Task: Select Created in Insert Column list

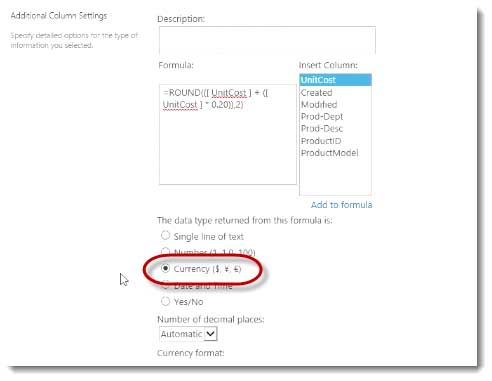Action: 335,92
